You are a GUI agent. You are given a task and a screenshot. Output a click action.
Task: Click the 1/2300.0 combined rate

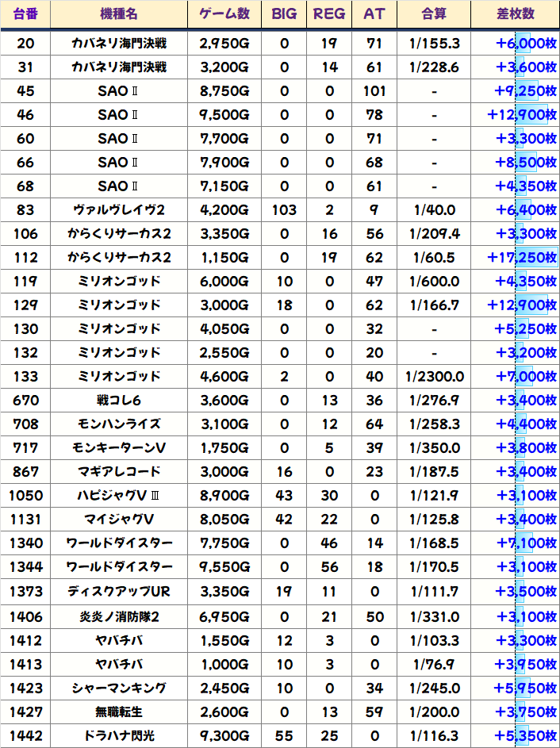(434, 377)
